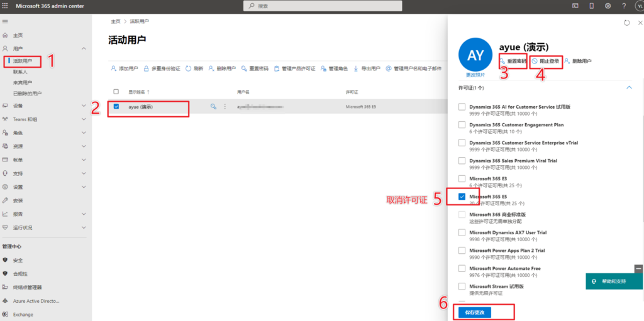Click the hamburger navigation menu icon

click(x=6, y=22)
